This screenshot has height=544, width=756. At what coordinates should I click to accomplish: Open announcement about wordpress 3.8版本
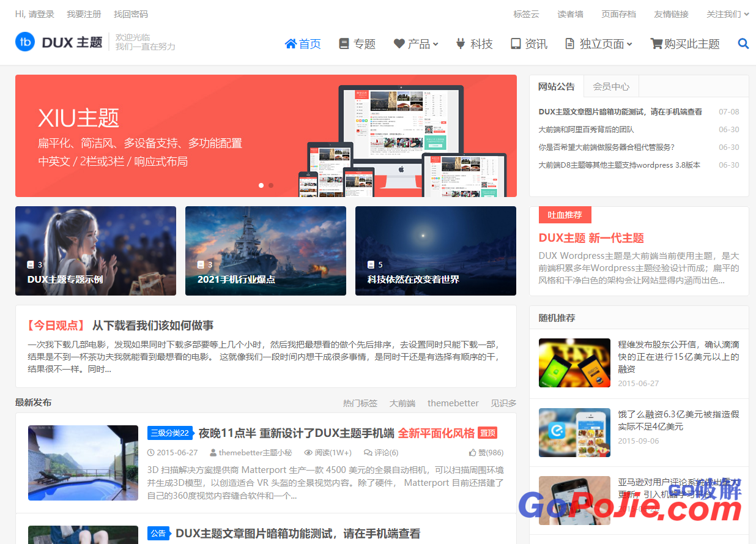tap(619, 165)
